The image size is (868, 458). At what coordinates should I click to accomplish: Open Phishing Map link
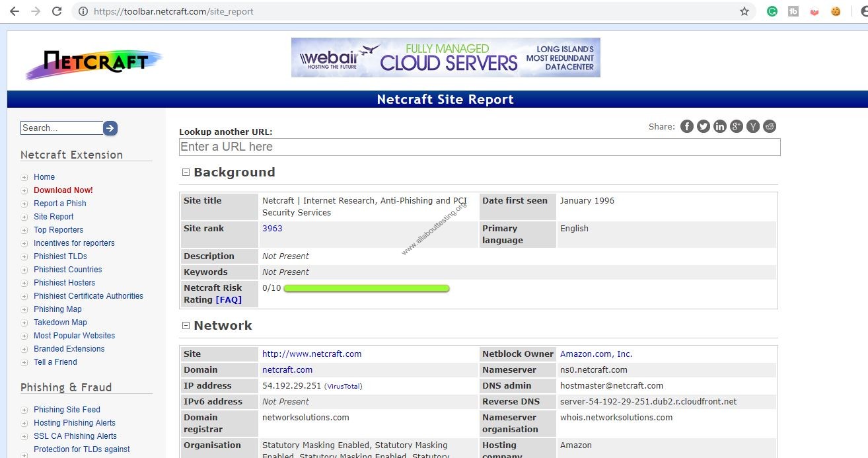pyautogui.click(x=57, y=309)
